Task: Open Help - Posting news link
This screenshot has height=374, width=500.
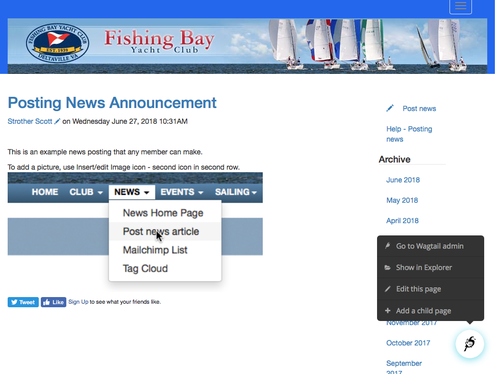Action: point(409,134)
